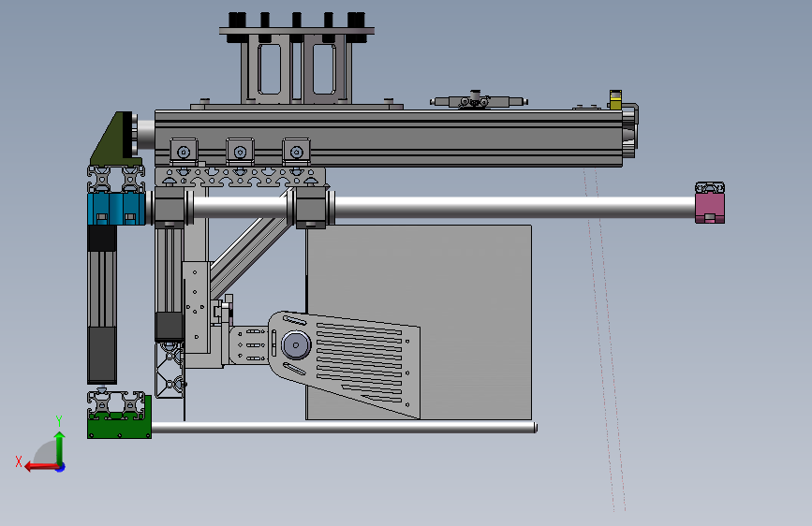Select the pink end block on the shaft
Screen dimensions: 812x526
tap(710, 207)
